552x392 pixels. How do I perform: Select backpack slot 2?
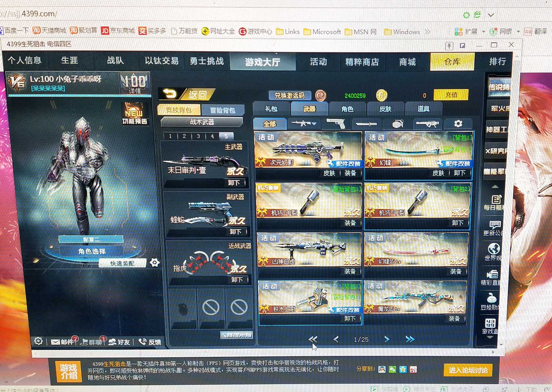tap(184, 136)
